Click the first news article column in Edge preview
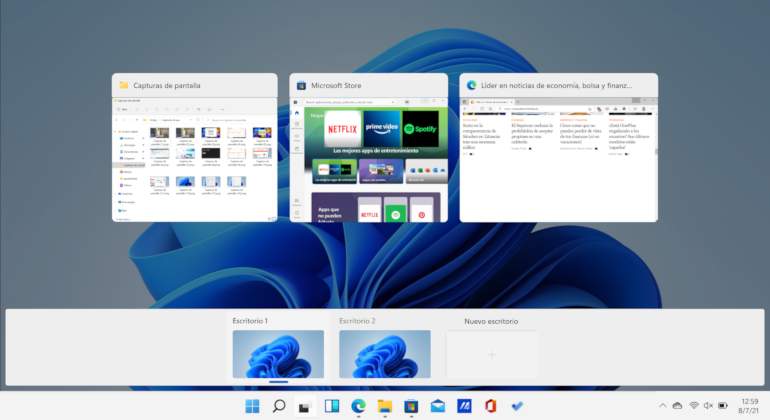Screen dimensions: 770x420 click(x=483, y=135)
